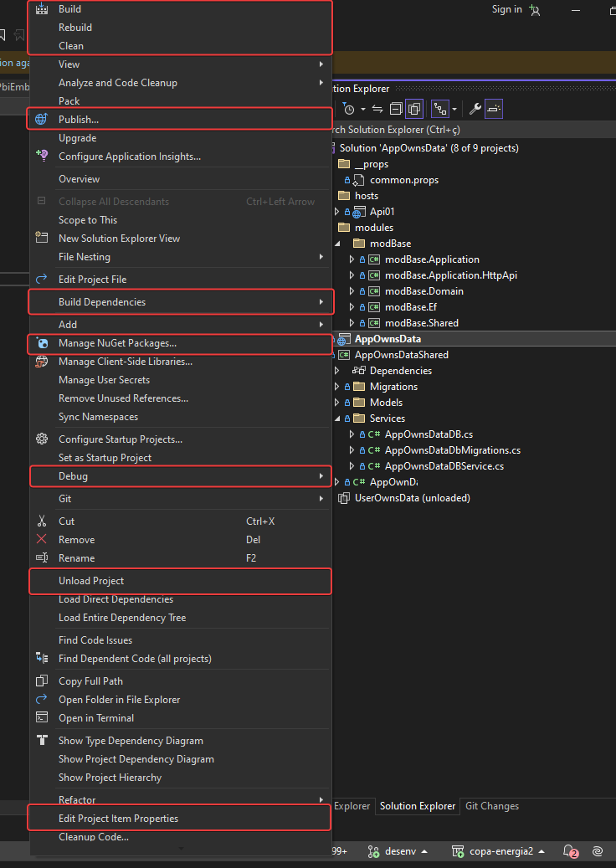
Task: Toggle the nested hierarchy view icon in toolbar
Action: pos(439,109)
